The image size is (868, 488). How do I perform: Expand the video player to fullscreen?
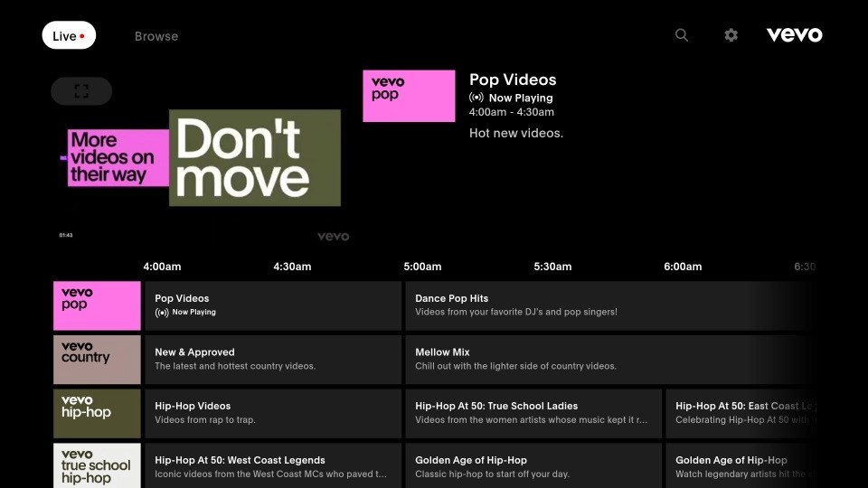81,91
